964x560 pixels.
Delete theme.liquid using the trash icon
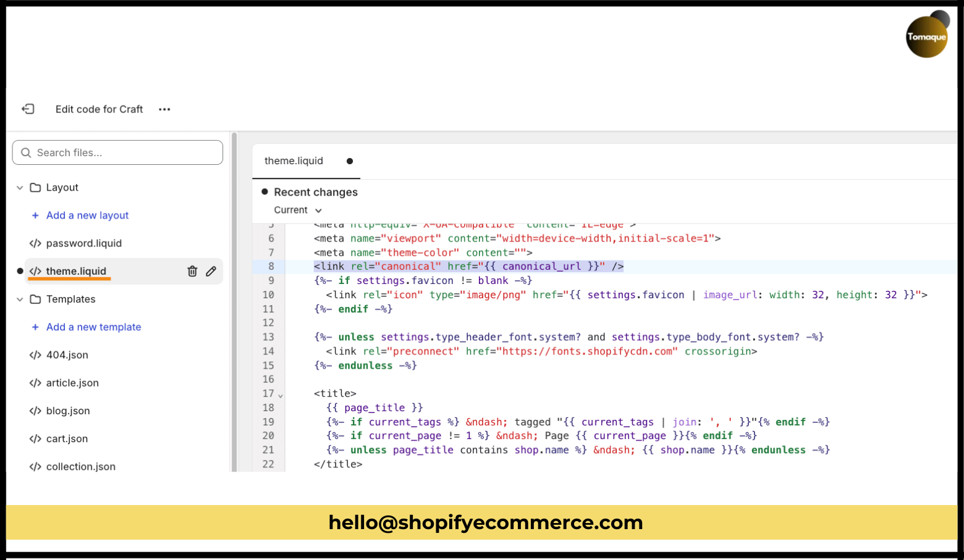click(x=192, y=271)
